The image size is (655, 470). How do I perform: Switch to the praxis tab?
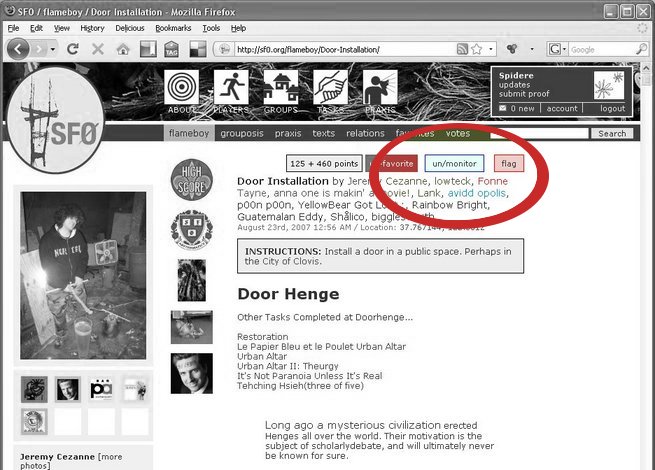pos(288,133)
